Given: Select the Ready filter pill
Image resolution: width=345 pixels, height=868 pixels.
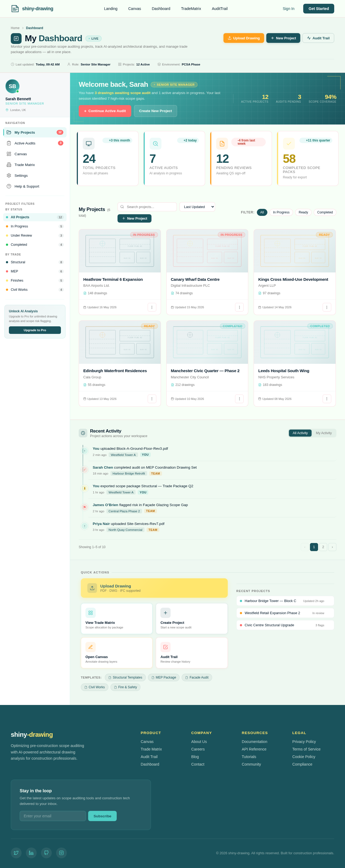Looking at the screenshot, I should pyautogui.click(x=303, y=212).
